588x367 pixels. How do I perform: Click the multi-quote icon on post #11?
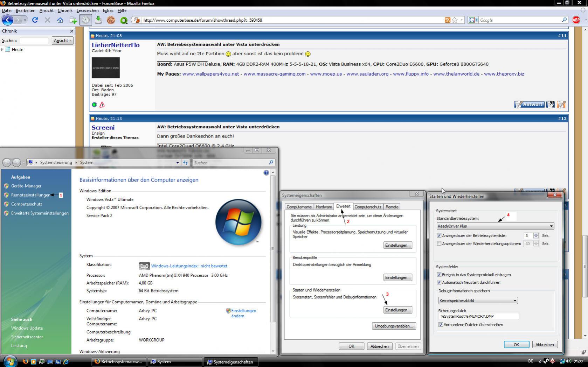(x=551, y=104)
